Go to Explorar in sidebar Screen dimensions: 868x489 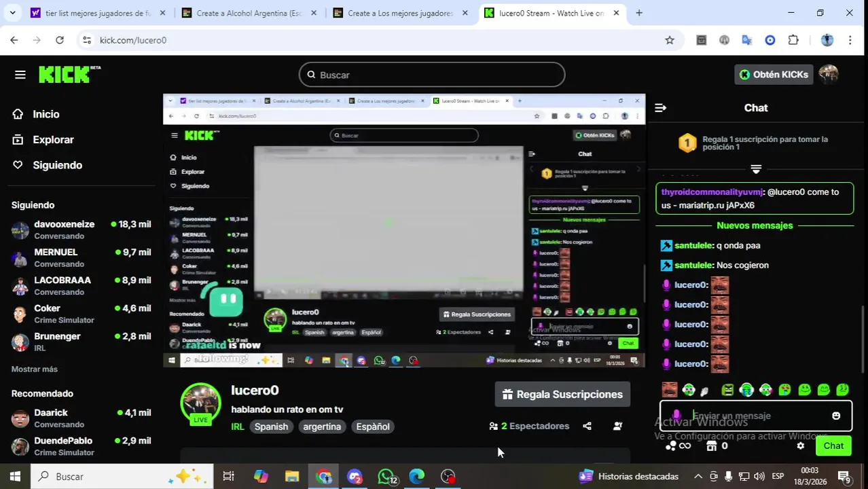[x=43, y=140]
